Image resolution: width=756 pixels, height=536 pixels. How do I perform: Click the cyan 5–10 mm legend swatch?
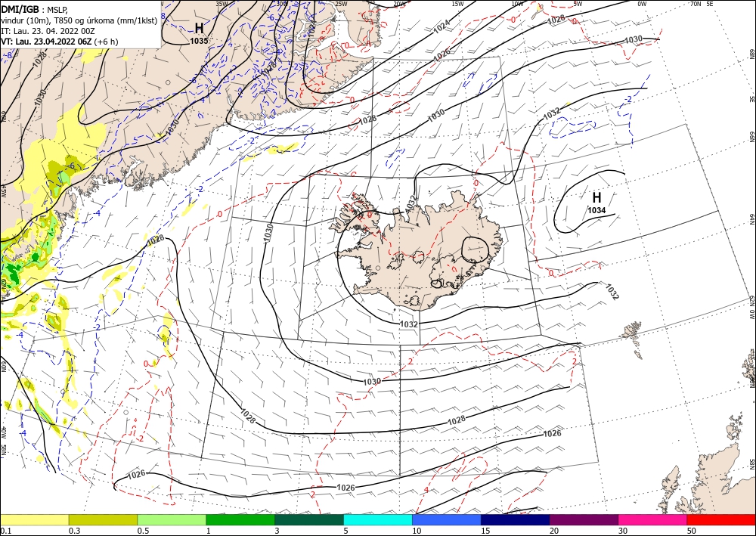378,519
